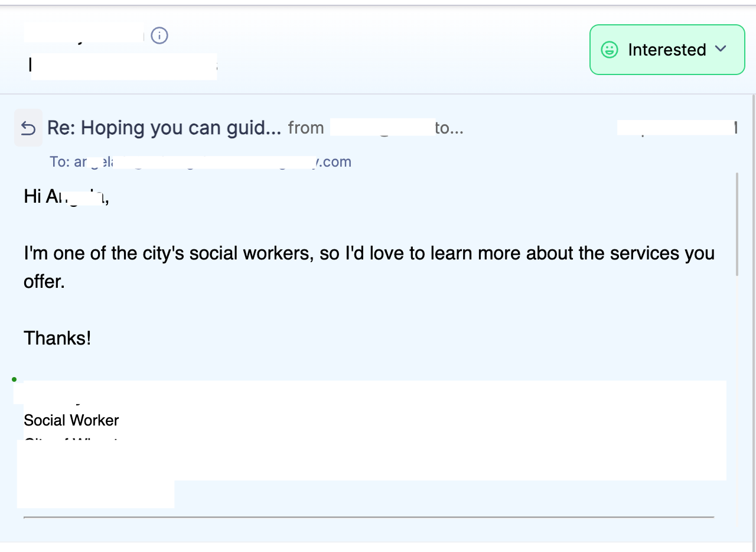Expand the truncated "to..." recipient text

[449, 128]
